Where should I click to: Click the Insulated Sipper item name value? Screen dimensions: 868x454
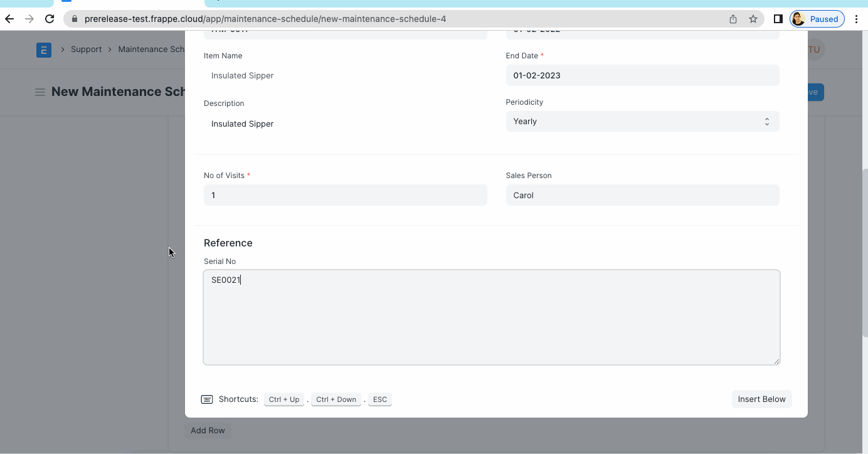[242, 75]
